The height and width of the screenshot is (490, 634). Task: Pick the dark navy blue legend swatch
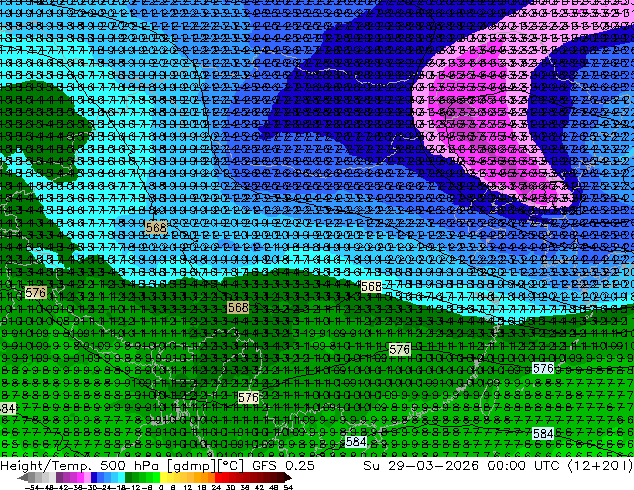[94, 478]
